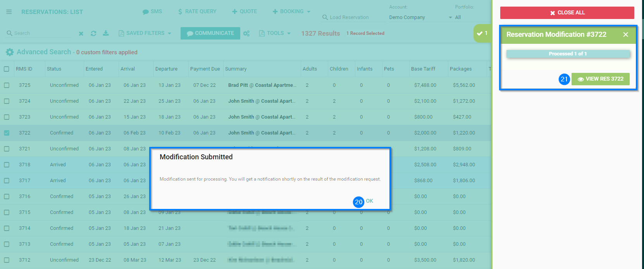
Task: Click the View Res 3722 button
Action: pos(600,79)
